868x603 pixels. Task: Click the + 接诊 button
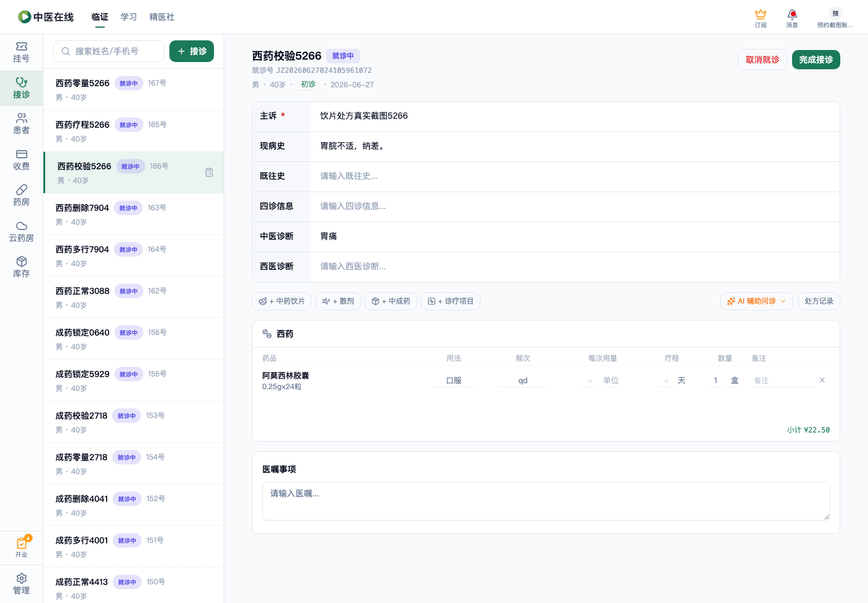click(192, 51)
